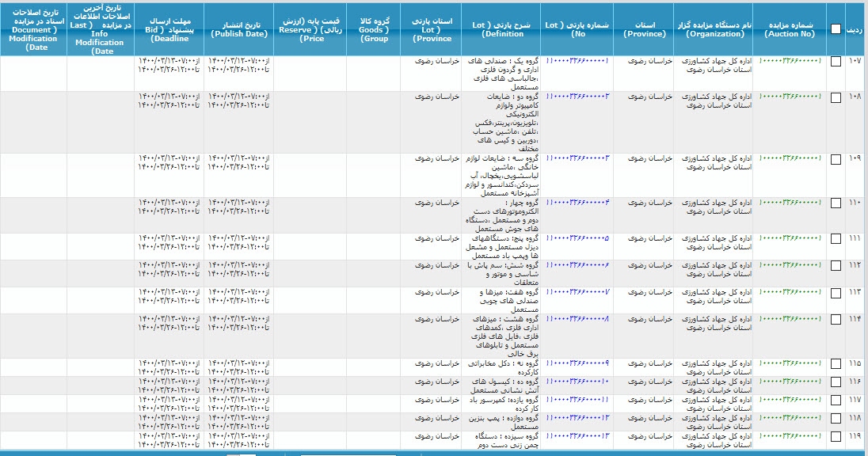
Task: Select the checkbox for row 110
Action: click(836, 203)
